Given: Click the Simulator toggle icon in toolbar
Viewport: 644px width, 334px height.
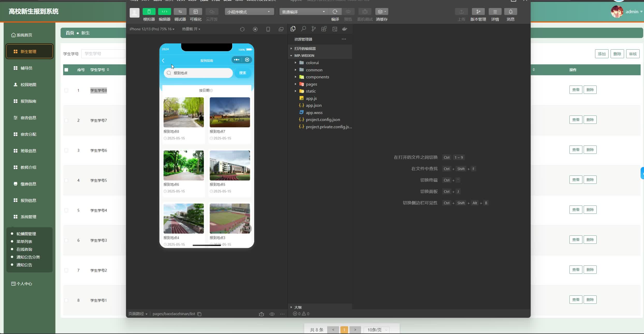Looking at the screenshot, I should 149,12.
